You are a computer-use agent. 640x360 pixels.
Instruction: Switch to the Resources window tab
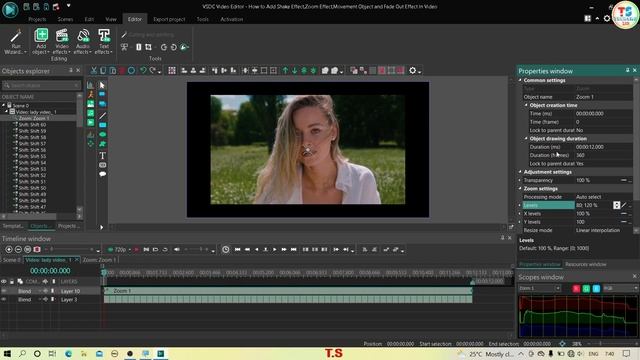tap(585, 264)
